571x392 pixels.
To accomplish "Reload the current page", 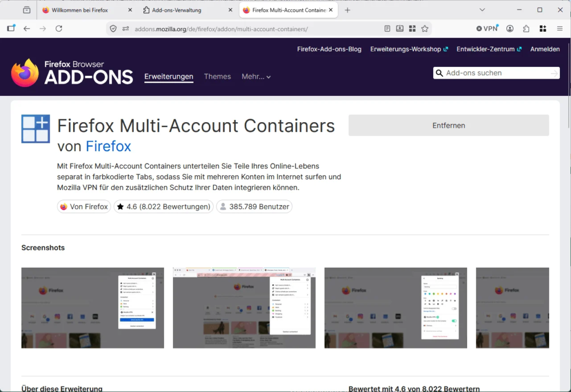I will click(x=59, y=28).
